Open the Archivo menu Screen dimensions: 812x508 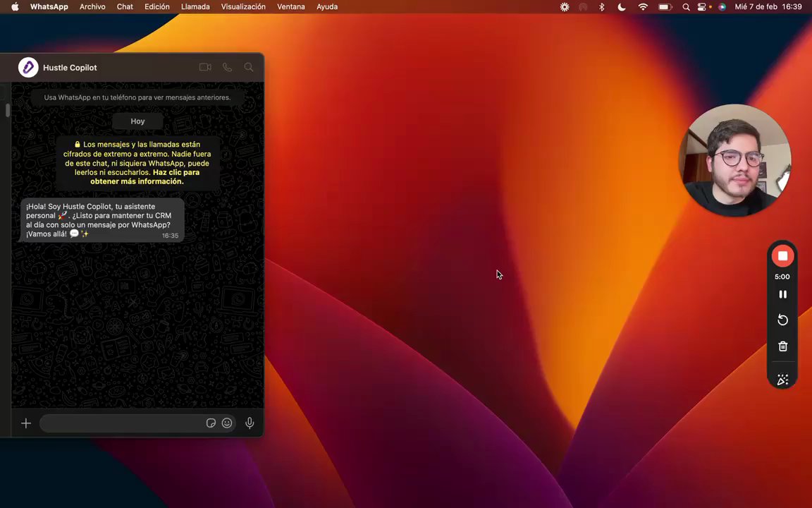[92, 7]
